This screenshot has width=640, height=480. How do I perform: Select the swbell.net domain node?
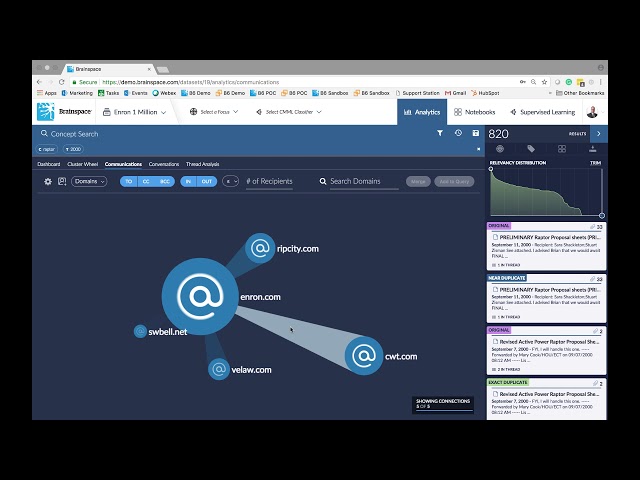click(140, 331)
